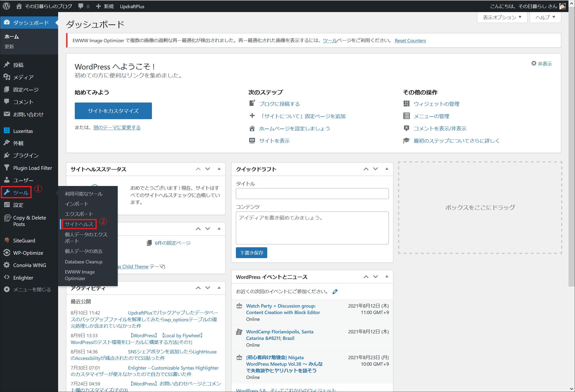Click the home icon for その日暮らしのブログ
575x392 pixels.
click(x=19, y=6)
